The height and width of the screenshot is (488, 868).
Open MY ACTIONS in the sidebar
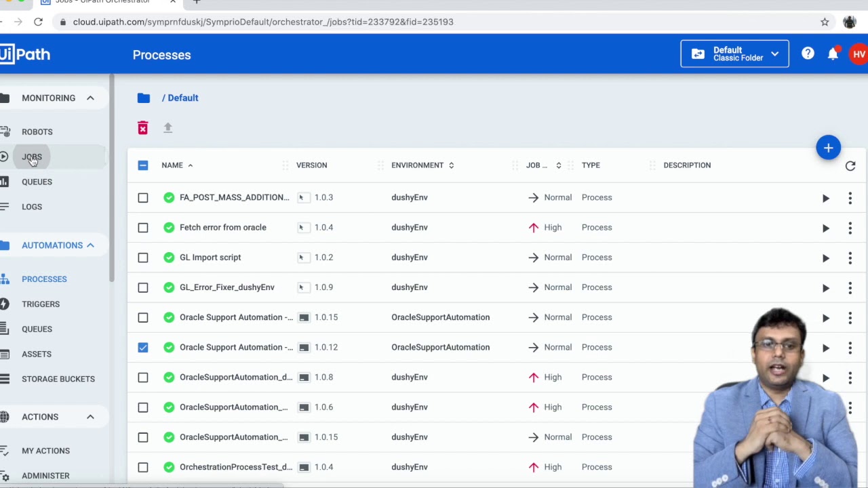coord(45,451)
